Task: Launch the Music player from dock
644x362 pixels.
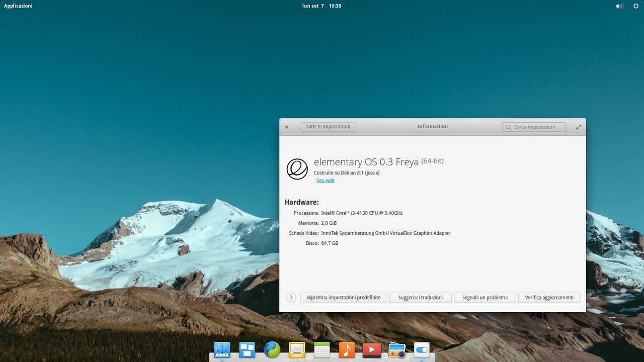Action: [347, 349]
